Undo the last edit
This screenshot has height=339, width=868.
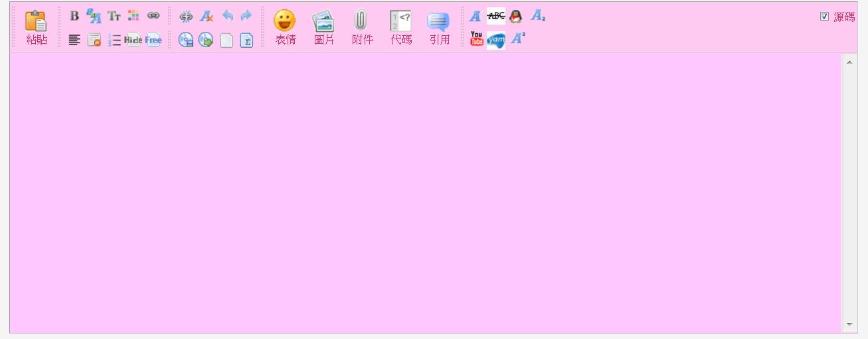(227, 15)
